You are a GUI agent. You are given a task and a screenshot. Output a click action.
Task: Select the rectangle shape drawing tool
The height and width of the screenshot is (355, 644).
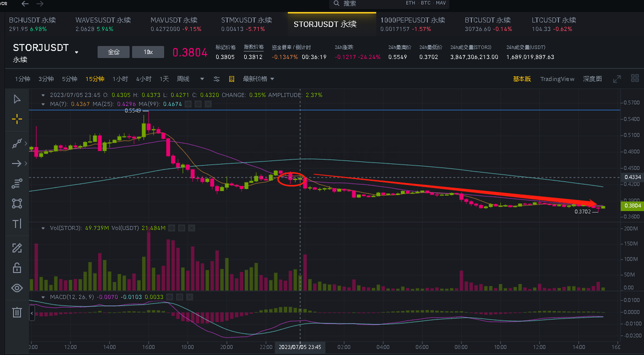pyautogui.click(x=17, y=203)
